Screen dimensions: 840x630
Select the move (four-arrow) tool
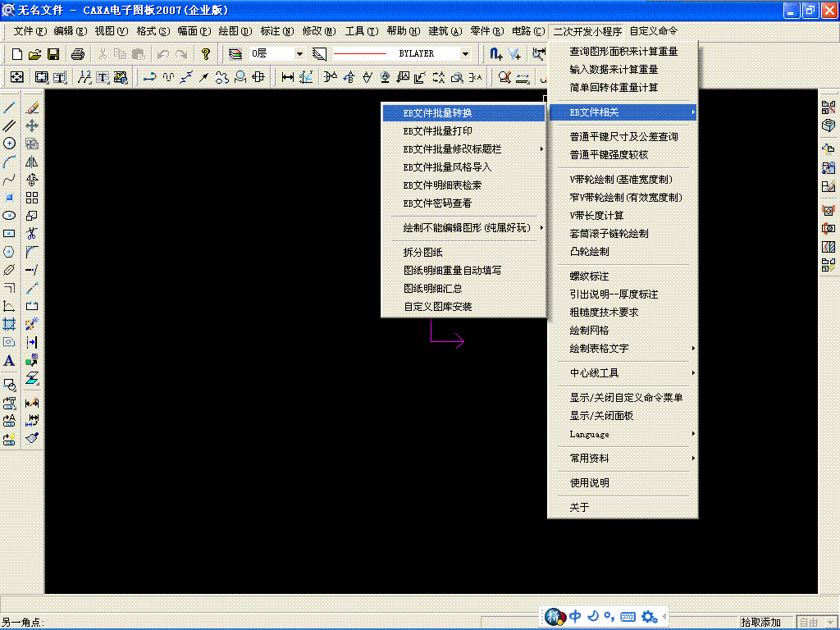point(32,126)
